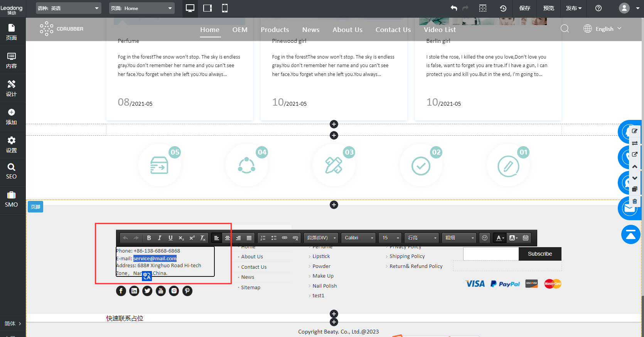Toggle underline formatting in text toolbar
The height and width of the screenshot is (337, 644).
tap(170, 238)
